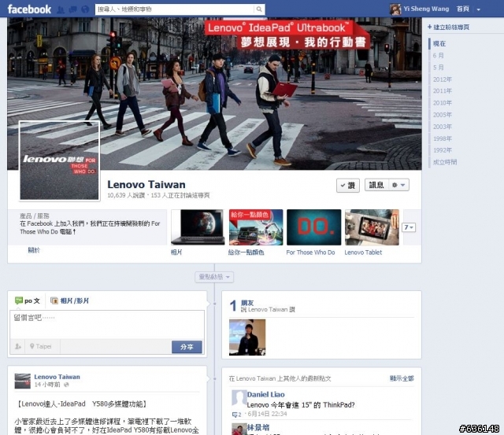Screen dimensions: 504x435
Task: Click the 訊息 message button
Action: 376,185
